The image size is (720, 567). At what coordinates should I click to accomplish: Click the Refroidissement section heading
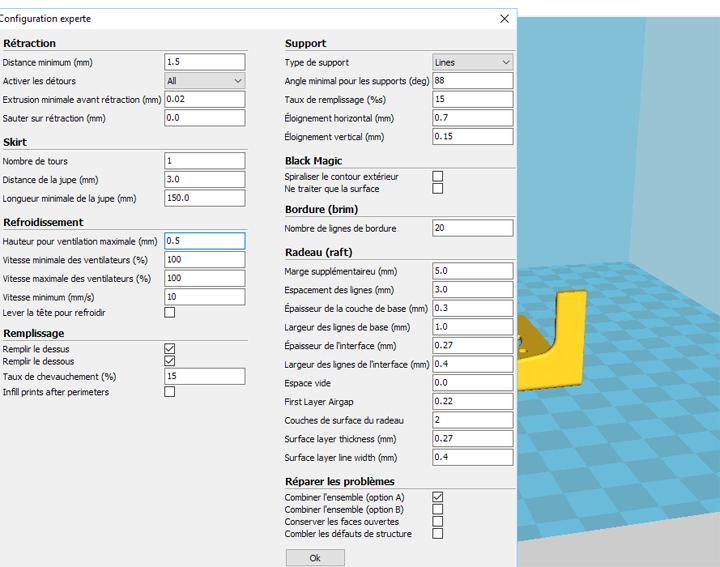(43, 222)
